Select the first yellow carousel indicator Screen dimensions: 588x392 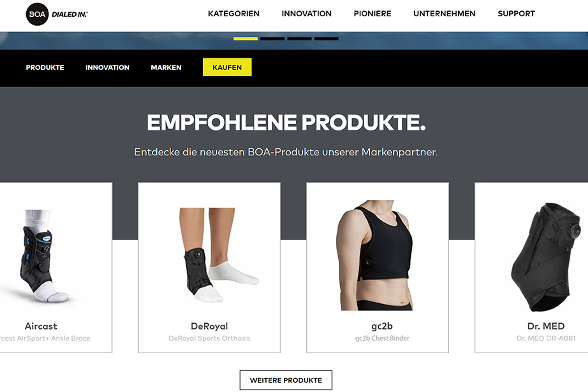point(245,38)
